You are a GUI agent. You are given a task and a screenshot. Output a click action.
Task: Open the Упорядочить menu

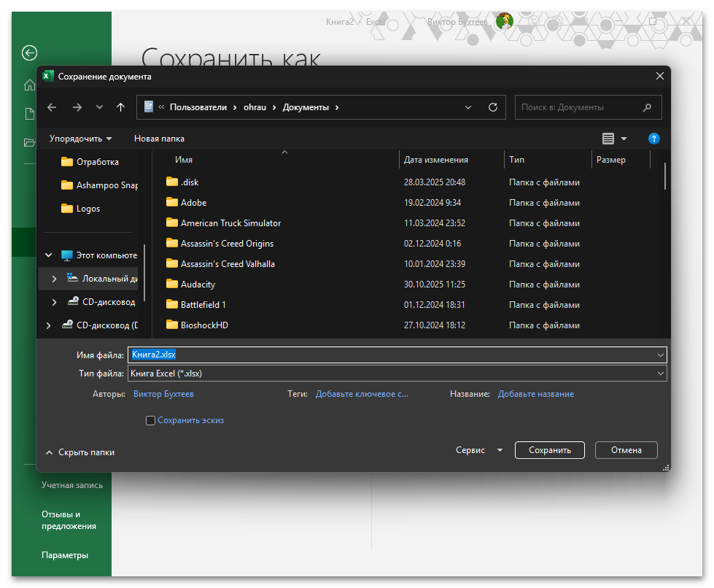[x=77, y=138]
